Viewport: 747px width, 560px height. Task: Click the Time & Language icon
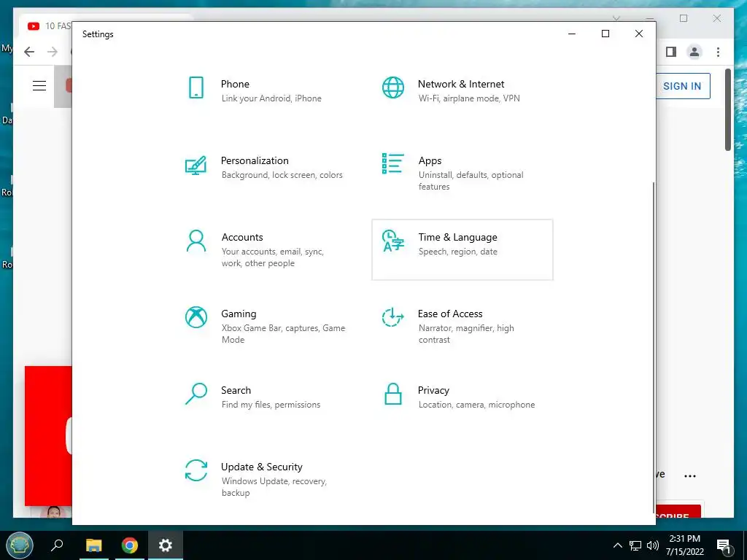[393, 241]
